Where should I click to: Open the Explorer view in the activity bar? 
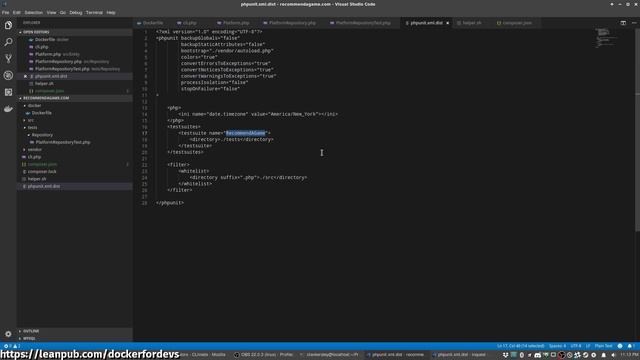point(8,25)
